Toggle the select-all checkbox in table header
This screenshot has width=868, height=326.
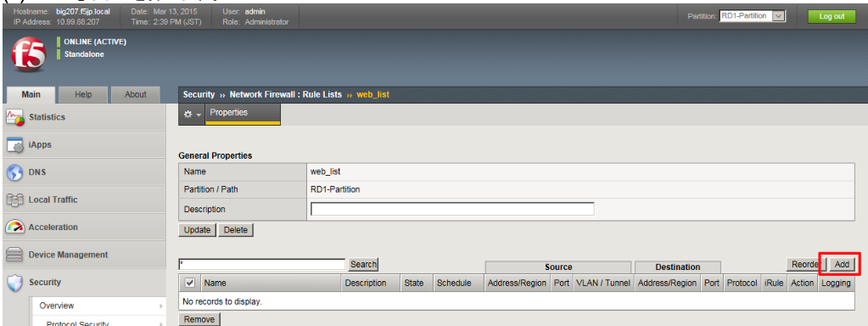pos(189,283)
